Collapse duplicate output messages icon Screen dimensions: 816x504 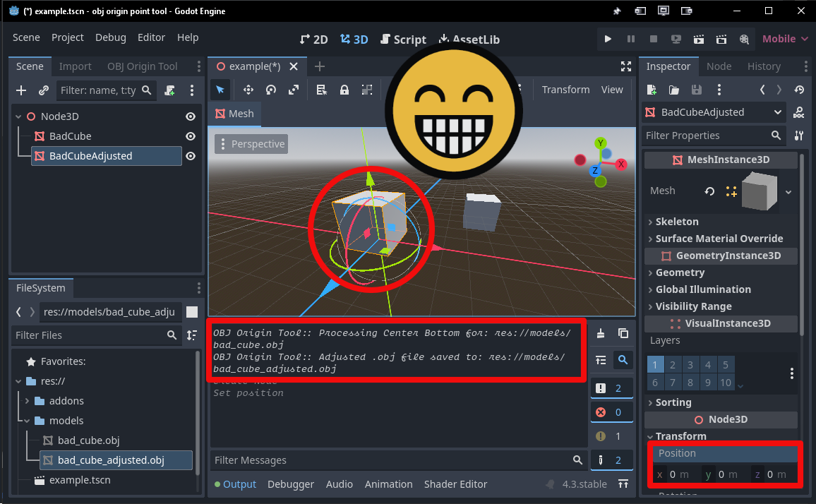pos(601,360)
